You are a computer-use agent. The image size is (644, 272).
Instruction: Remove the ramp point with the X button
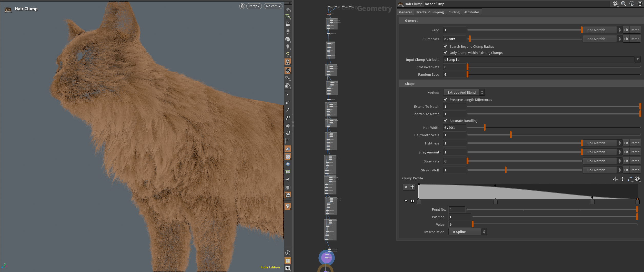click(x=406, y=187)
